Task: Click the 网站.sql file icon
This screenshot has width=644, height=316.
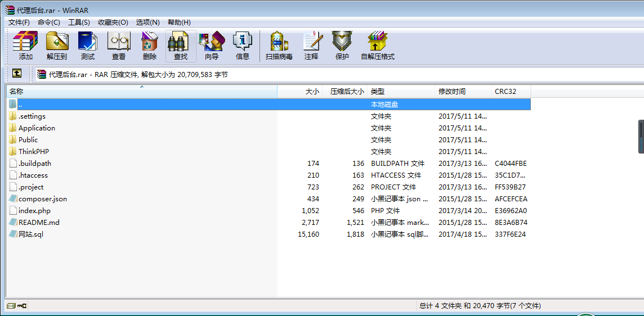Action: (x=13, y=234)
